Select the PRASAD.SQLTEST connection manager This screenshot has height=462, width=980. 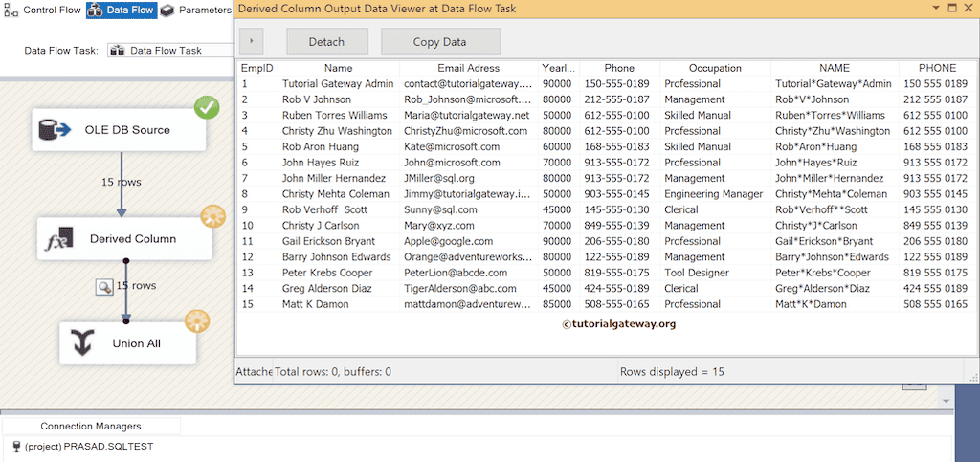click(x=88, y=447)
